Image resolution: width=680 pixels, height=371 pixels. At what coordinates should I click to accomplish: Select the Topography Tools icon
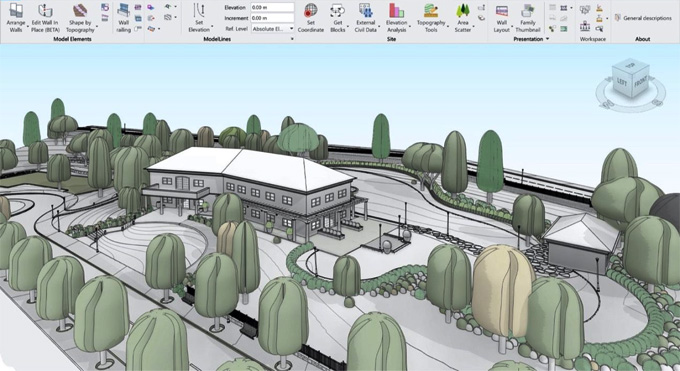pyautogui.click(x=431, y=10)
